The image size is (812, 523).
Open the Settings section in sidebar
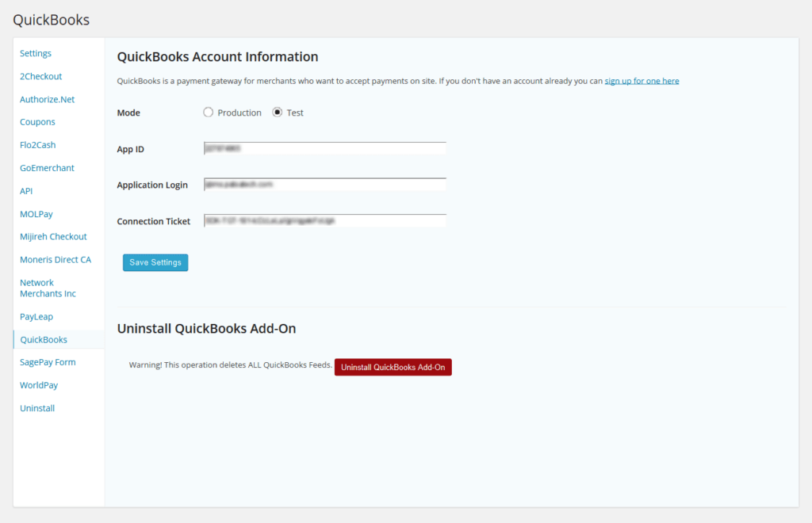click(x=35, y=53)
